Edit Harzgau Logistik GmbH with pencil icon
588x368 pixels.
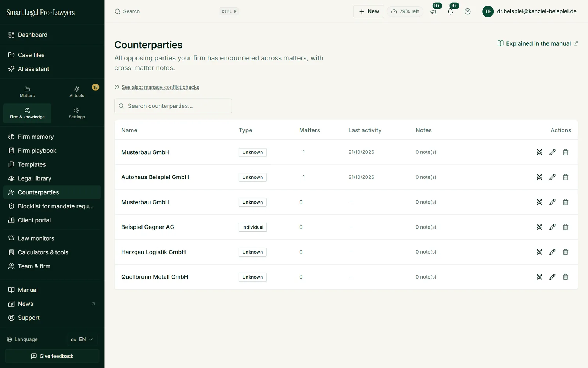click(x=552, y=252)
